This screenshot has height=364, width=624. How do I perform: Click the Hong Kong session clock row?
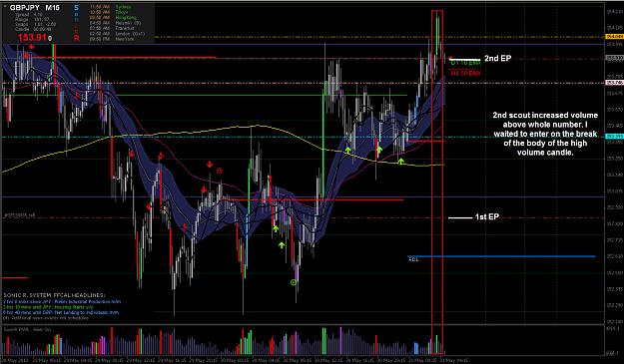tap(113, 18)
